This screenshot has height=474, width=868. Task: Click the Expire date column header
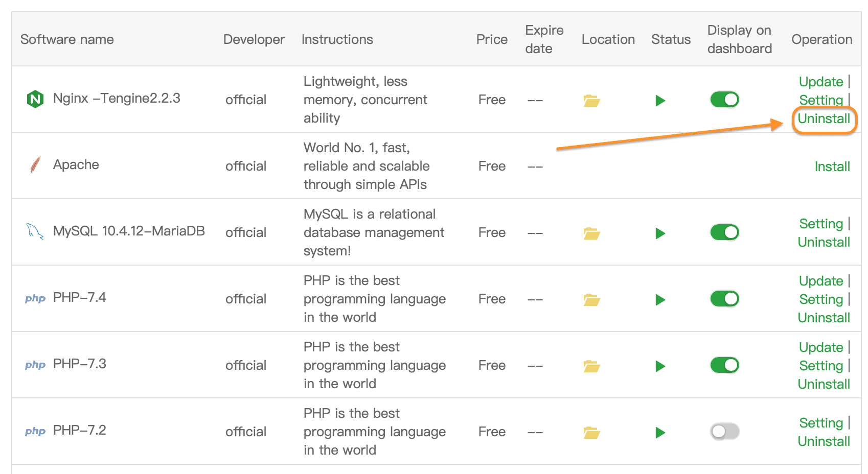pos(543,39)
